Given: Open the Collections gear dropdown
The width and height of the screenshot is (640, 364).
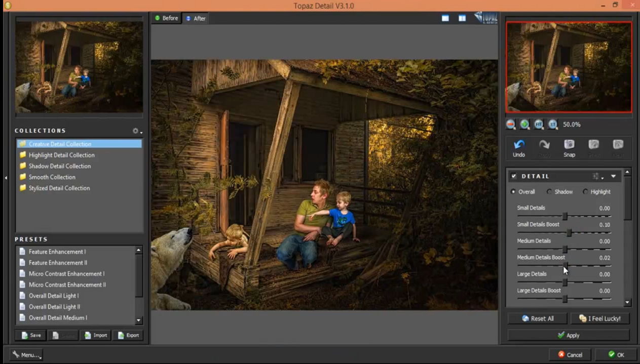Looking at the screenshot, I should tap(136, 131).
